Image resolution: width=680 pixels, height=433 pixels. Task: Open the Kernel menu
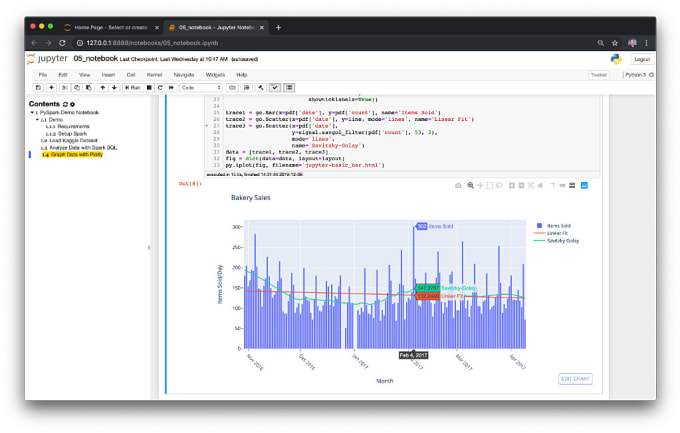154,75
